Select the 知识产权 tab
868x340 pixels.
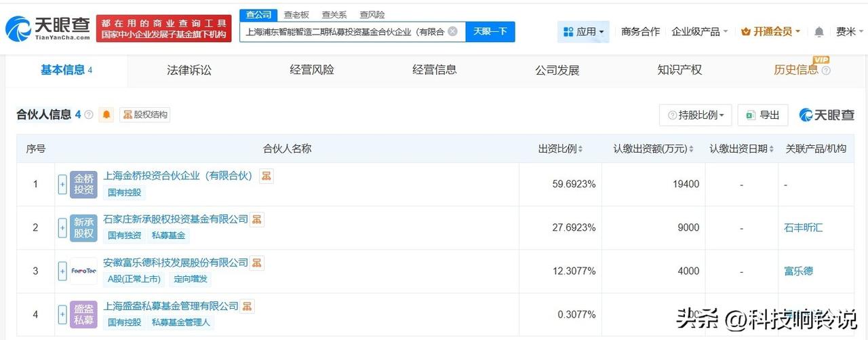679,70
